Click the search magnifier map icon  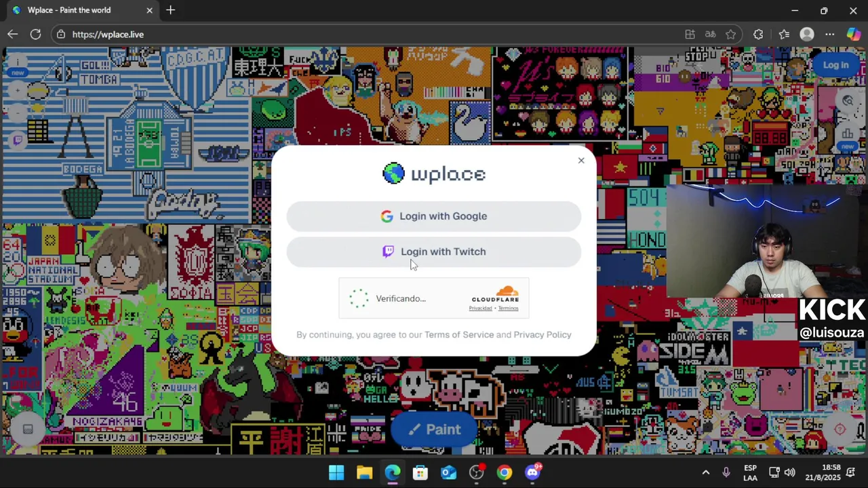pos(848,101)
